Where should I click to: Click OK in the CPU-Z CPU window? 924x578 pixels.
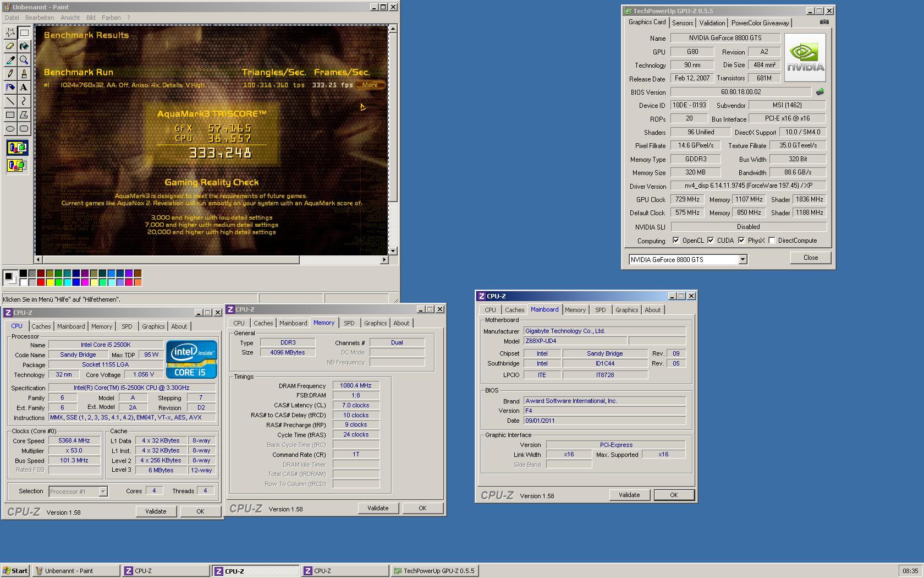click(x=200, y=511)
